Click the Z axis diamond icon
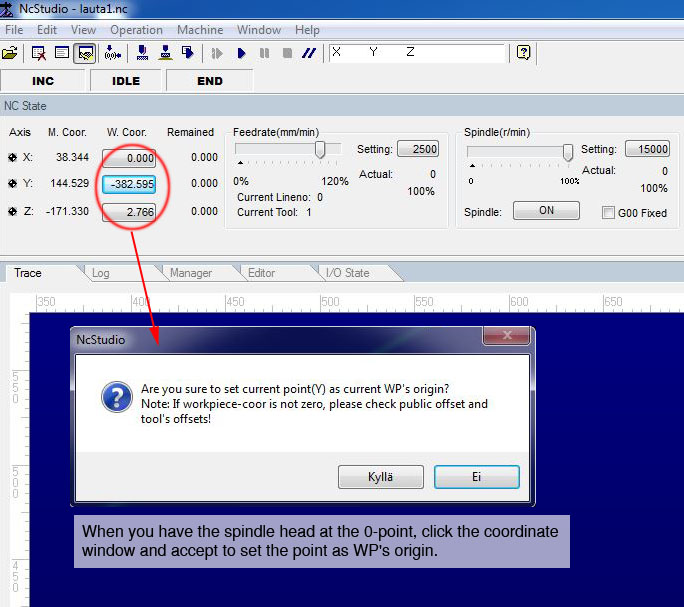Viewport: 684px width, 607px height. [13, 212]
